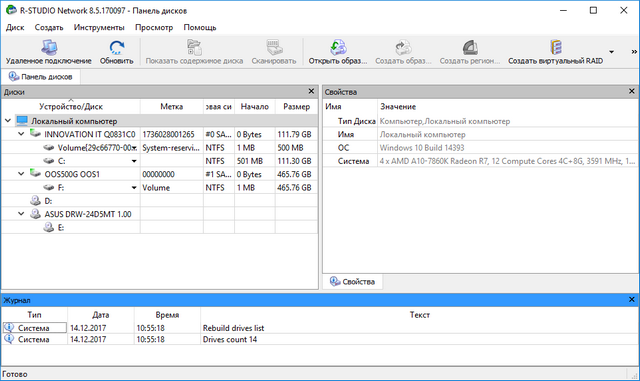
Task: Click the Volume{29c66770 partition icon
Action: (x=49, y=147)
